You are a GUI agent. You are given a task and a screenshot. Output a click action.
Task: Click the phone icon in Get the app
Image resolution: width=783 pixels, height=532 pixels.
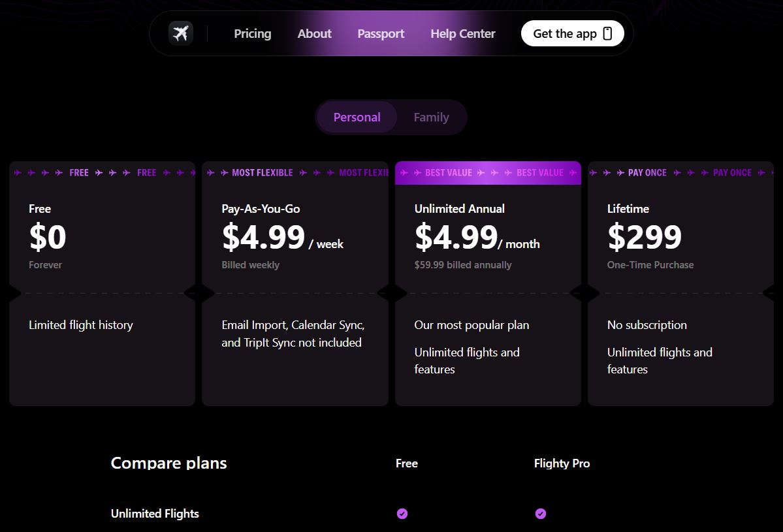click(x=607, y=33)
